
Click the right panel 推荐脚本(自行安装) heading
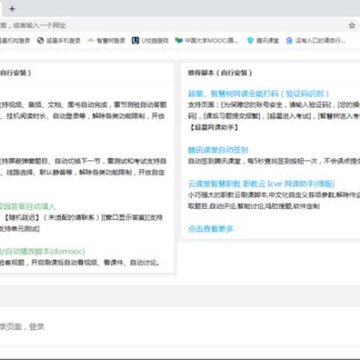click(x=220, y=73)
